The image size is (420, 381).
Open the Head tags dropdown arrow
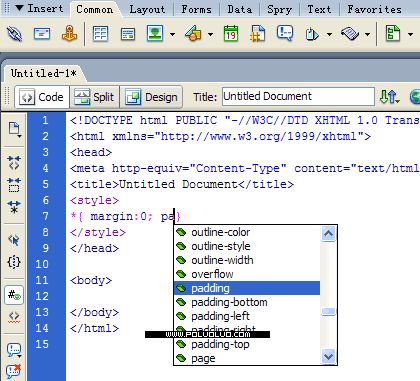(x=329, y=34)
